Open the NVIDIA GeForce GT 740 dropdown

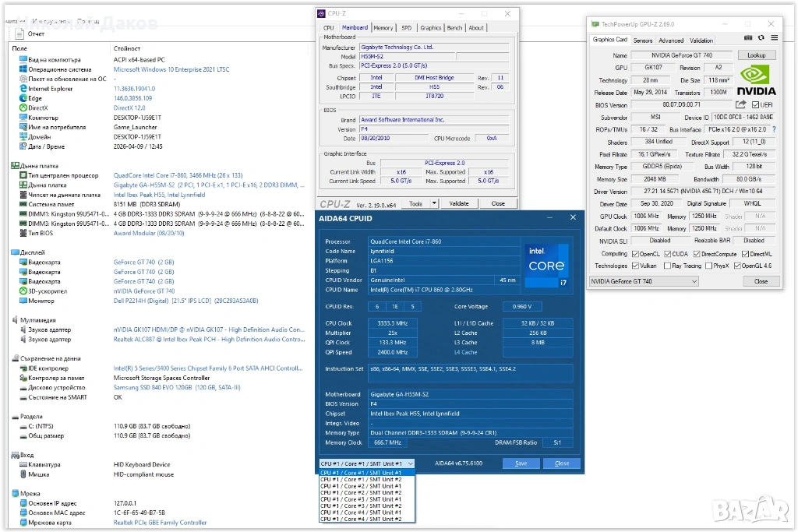[644, 281]
